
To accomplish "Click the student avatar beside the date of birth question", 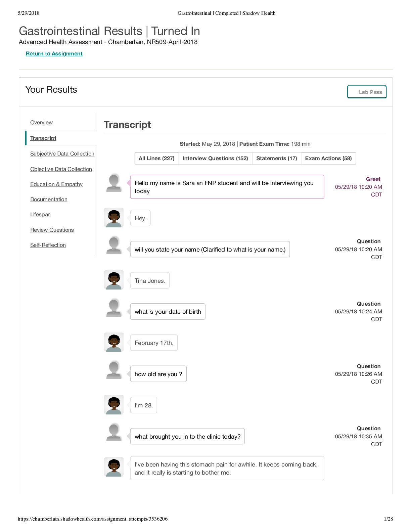I will [114, 308].
